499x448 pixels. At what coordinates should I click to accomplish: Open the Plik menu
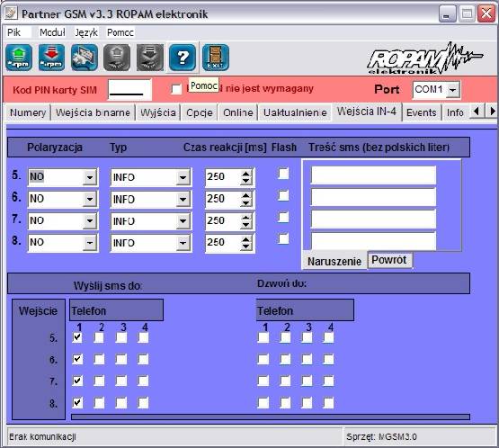(13, 32)
